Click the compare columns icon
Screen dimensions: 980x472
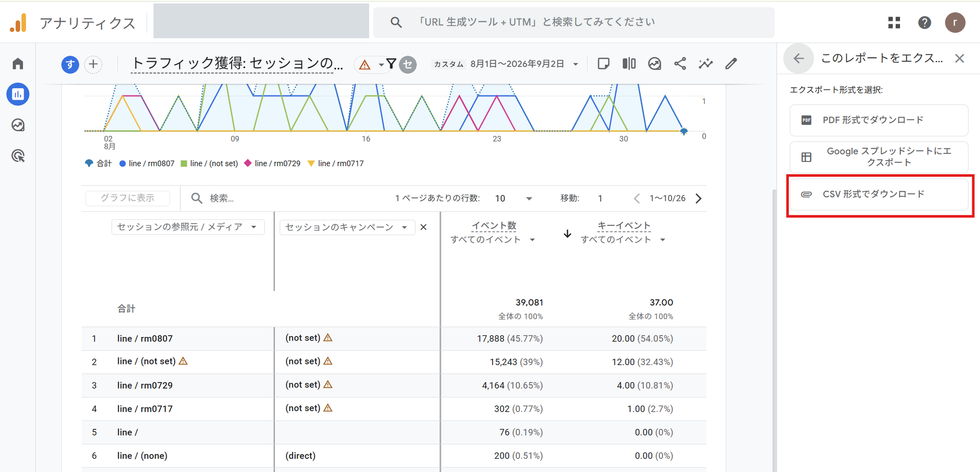pyautogui.click(x=629, y=64)
